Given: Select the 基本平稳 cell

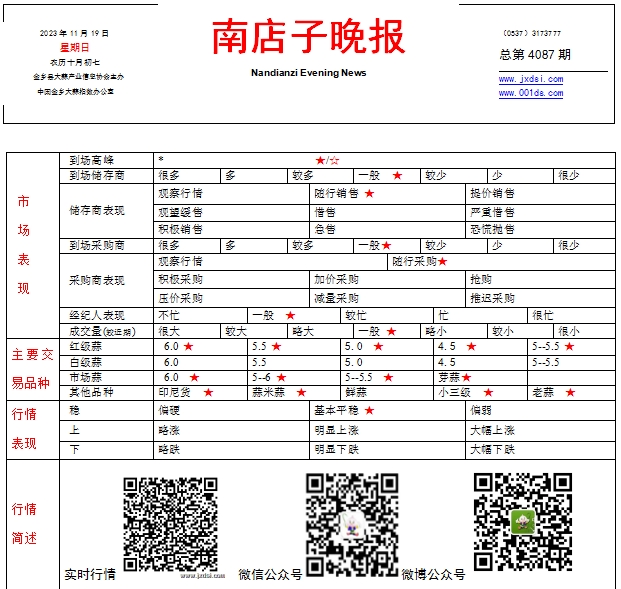Looking at the screenshot, I should [x=387, y=410].
